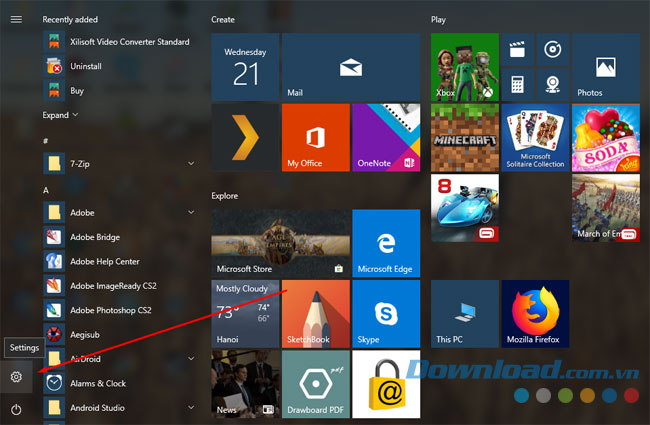Launch the SketchBook tile
Screen dimensions: 650x425
pyautogui.click(x=316, y=313)
